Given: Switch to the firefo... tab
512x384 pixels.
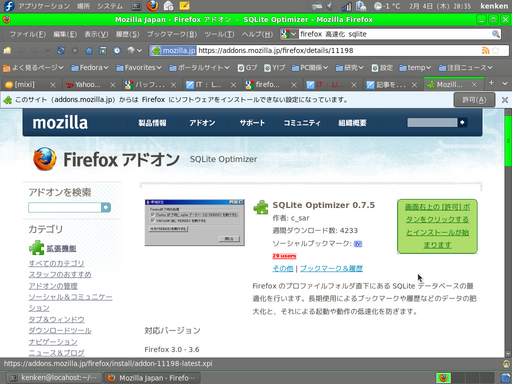Looking at the screenshot, I should coord(271,85).
